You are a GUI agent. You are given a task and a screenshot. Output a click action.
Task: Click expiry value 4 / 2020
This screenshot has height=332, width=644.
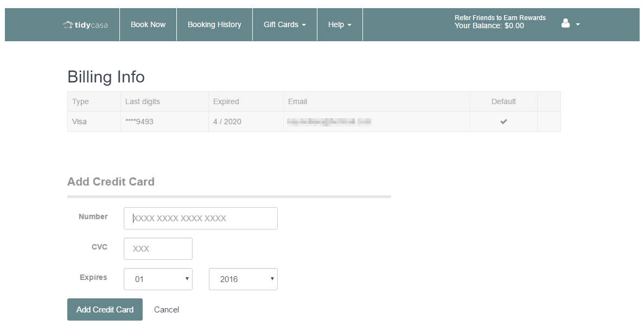coord(227,122)
